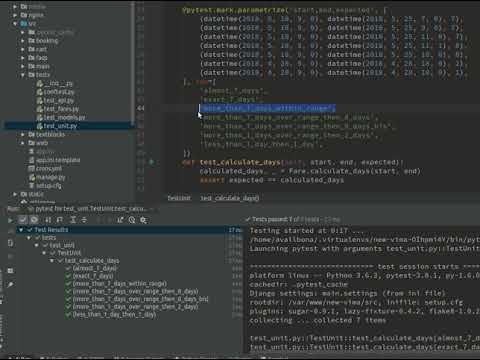Sort test results by duration

(x=60, y=220)
